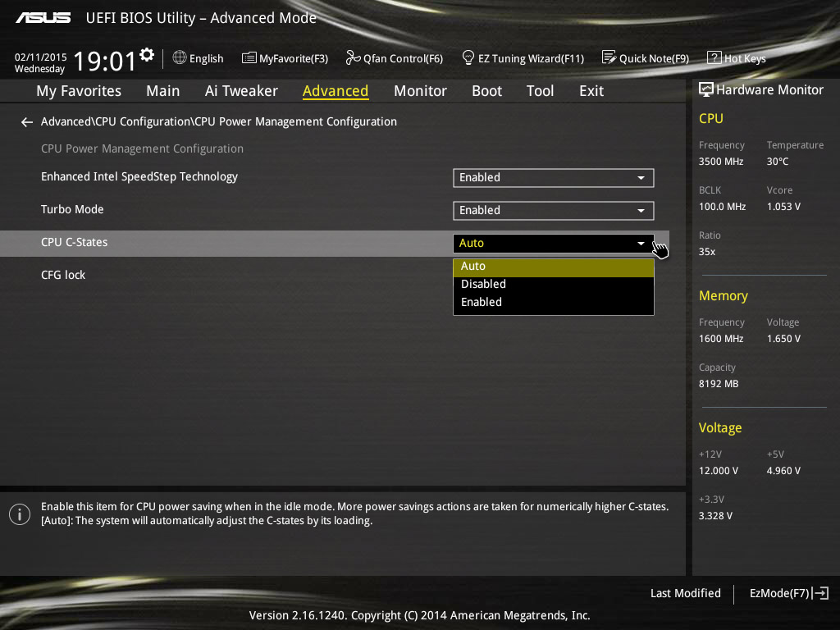Screen dimensions: 840x630
Task: Open the Tool tab
Action: 540,91
